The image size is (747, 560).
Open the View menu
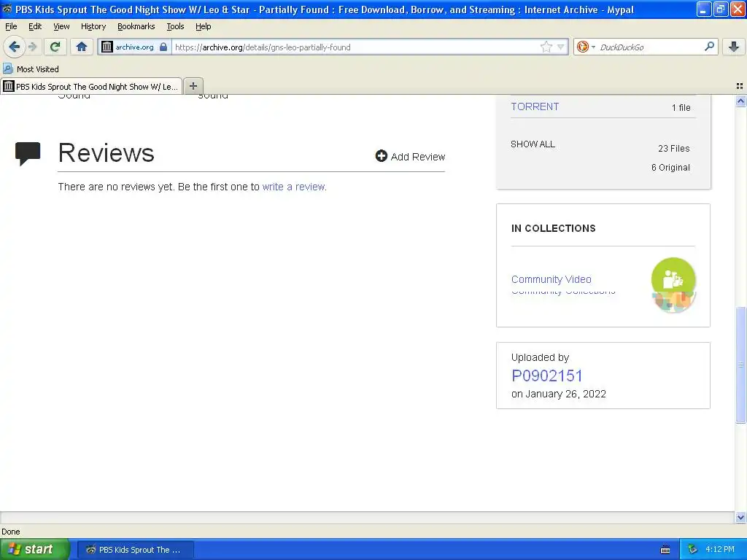pos(61,26)
